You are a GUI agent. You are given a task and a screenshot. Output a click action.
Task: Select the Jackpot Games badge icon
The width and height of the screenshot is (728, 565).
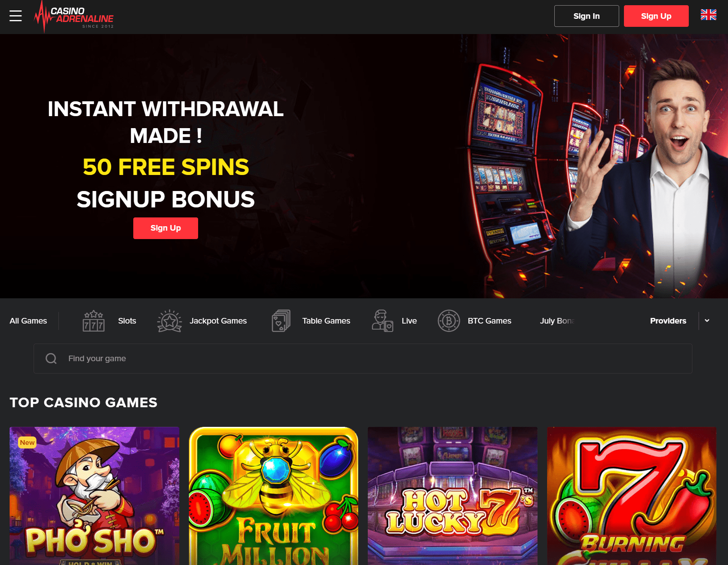(170, 321)
